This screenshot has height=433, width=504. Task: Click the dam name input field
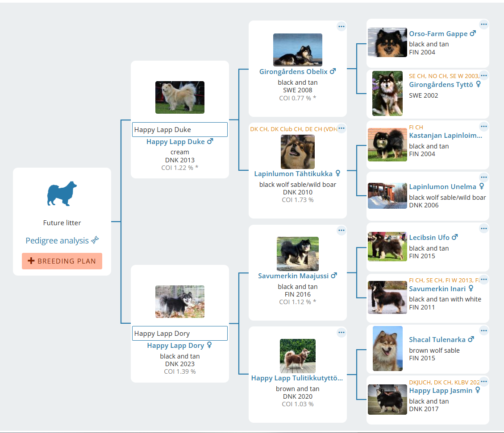click(180, 334)
